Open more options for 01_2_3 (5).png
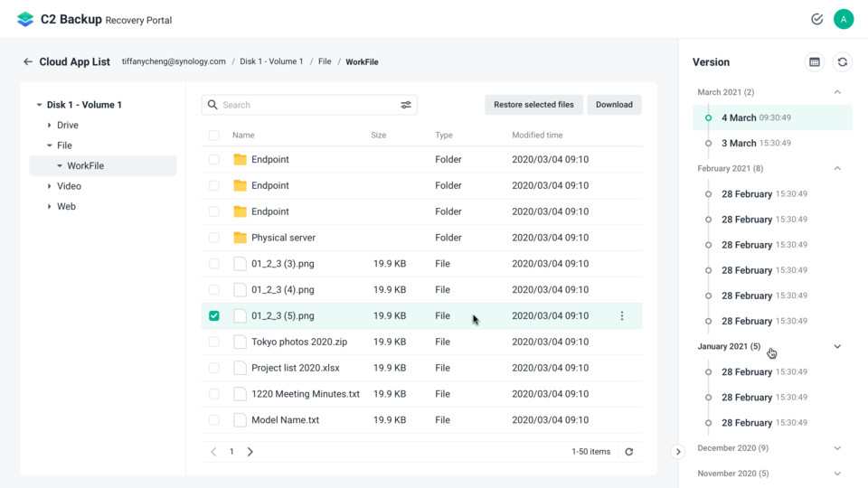 click(x=622, y=316)
